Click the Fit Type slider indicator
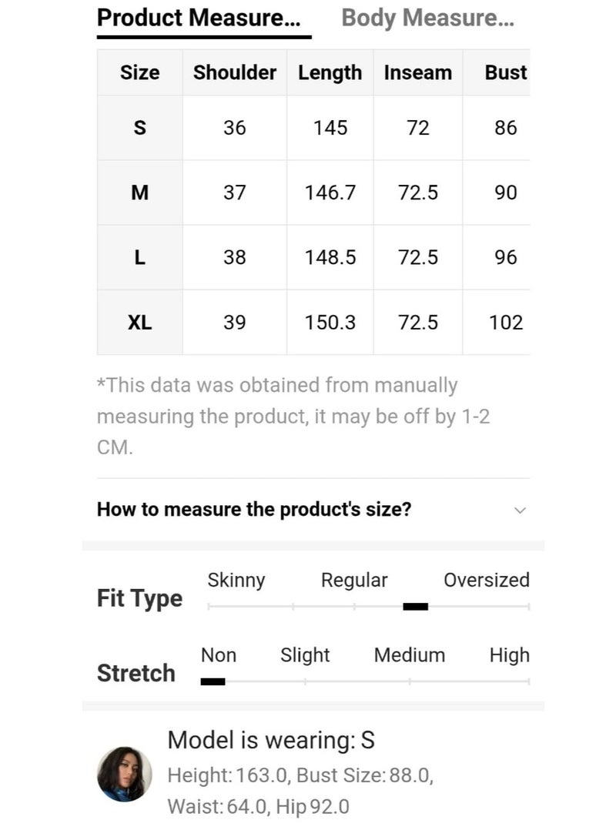Image resolution: width=616 pixels, height=840 pixels. (415, 607)
